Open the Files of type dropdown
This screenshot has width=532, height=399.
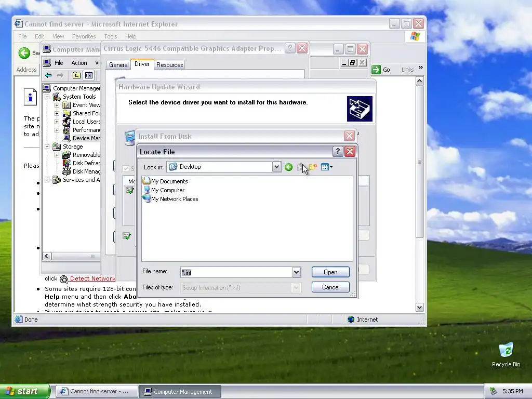coord(296,288)
